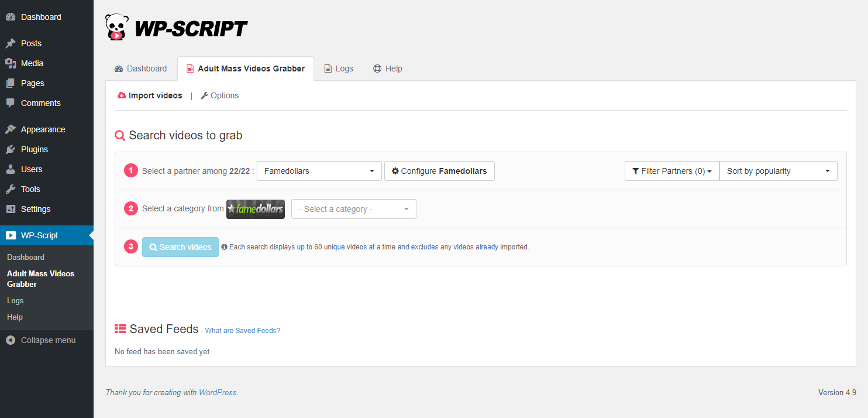Viewport: 868px width, 418px height.
Task: Click the Tools wrench icon in sidebar
Action: click(11, 189)
